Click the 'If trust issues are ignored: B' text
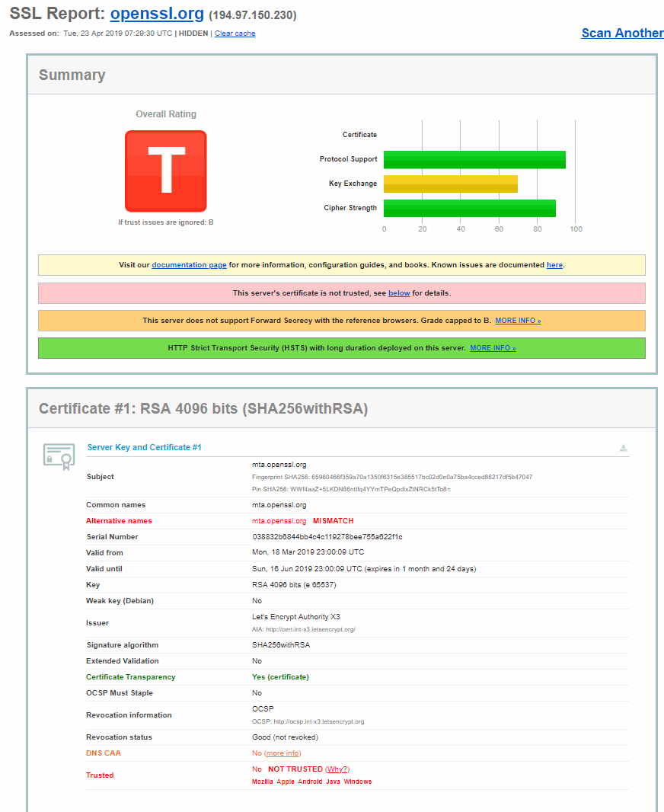The width and height of the screenshot is (664, 812). point(165,222)
